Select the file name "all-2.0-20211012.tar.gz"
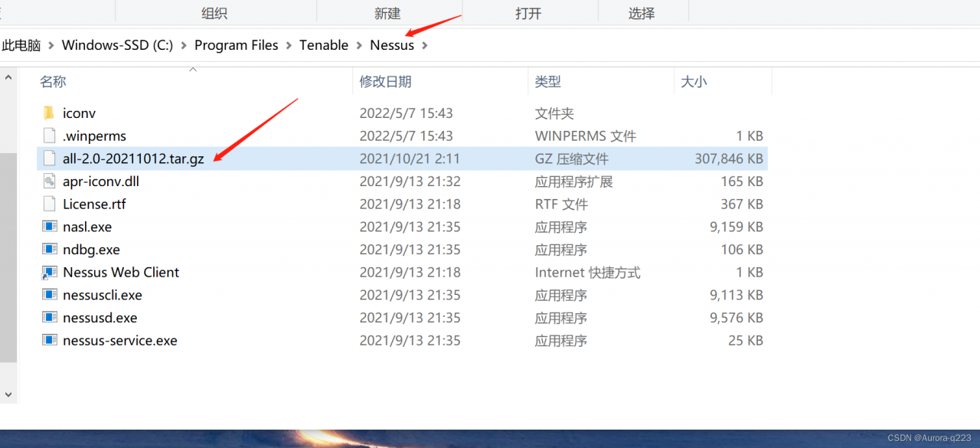 tap(133, 159)
